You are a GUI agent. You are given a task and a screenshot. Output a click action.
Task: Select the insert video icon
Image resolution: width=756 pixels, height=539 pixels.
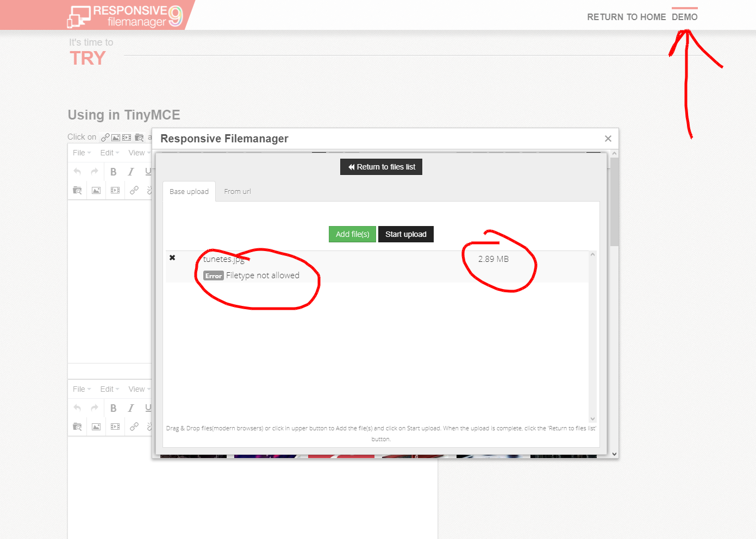tap(115, 190)
